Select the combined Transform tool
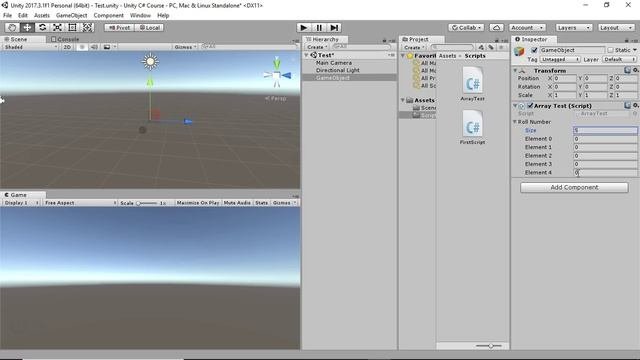 (87, 27)
